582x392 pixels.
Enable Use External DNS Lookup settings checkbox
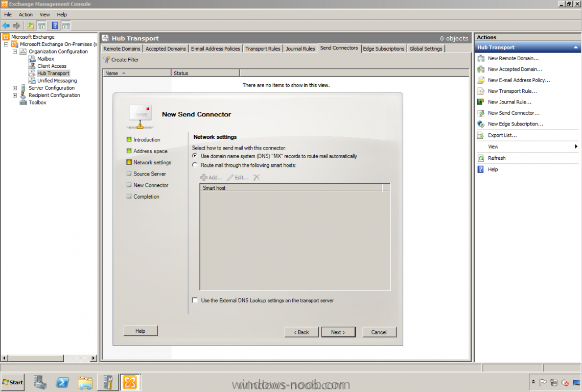[x=195, y=301]
